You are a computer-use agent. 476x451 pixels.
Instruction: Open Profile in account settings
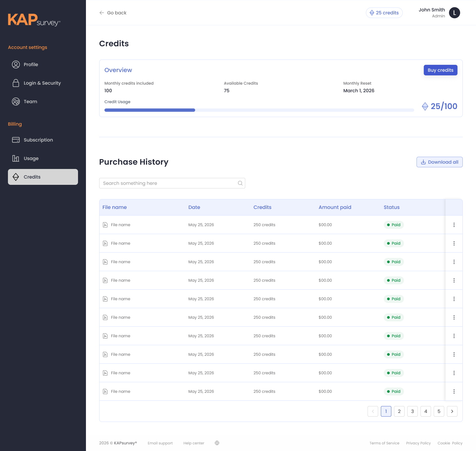43,64
